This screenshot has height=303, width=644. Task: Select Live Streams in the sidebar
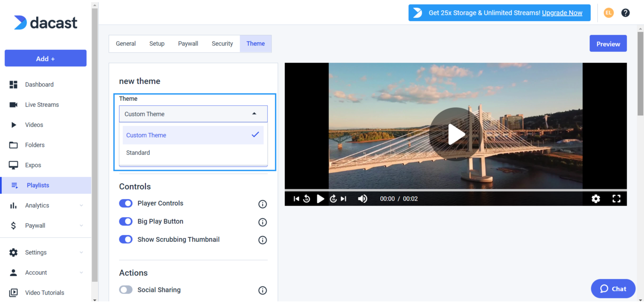point(42,104)
